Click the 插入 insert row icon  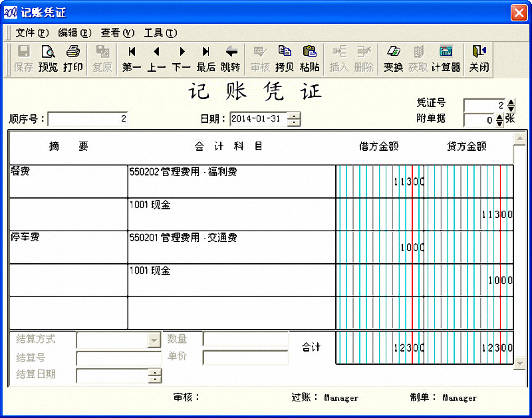(339, 59)
